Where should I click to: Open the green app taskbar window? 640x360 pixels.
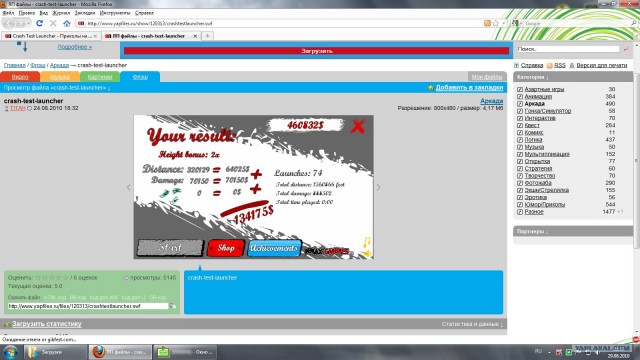(x=186, y=352)
